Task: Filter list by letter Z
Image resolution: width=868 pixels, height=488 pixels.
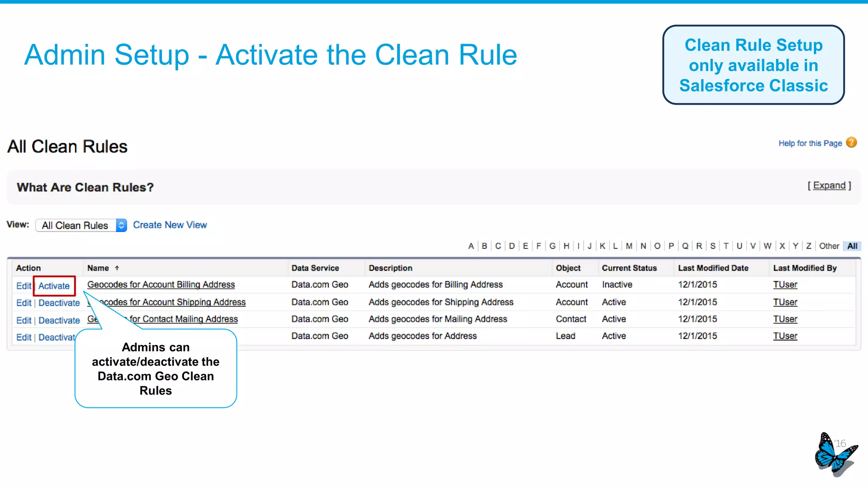Action: point(809,246)
